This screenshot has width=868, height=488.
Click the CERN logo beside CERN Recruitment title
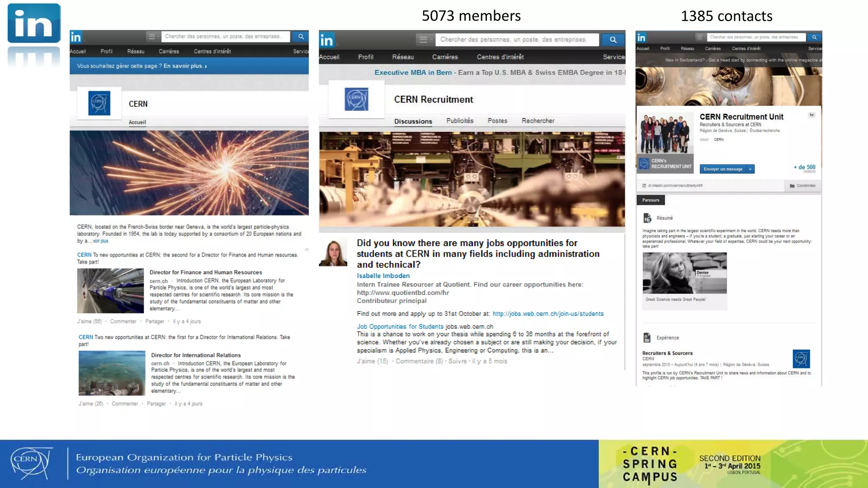click(x=356, y=99)
